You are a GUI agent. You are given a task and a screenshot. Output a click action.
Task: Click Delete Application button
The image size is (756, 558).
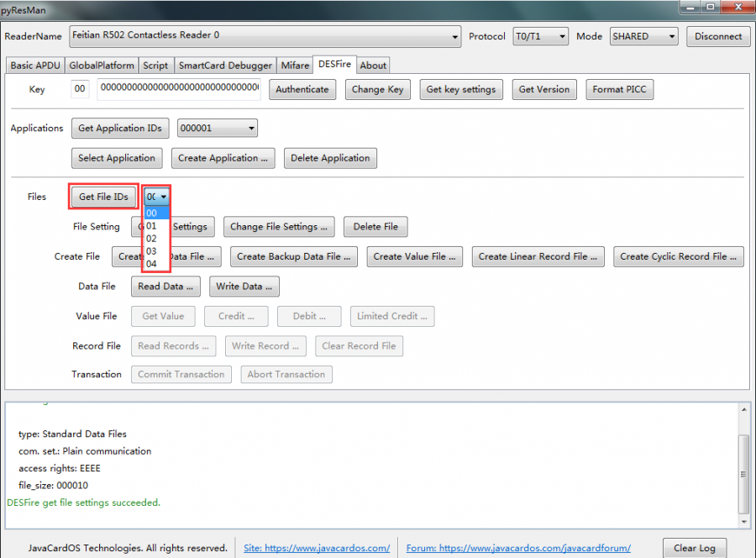point(330,158)
